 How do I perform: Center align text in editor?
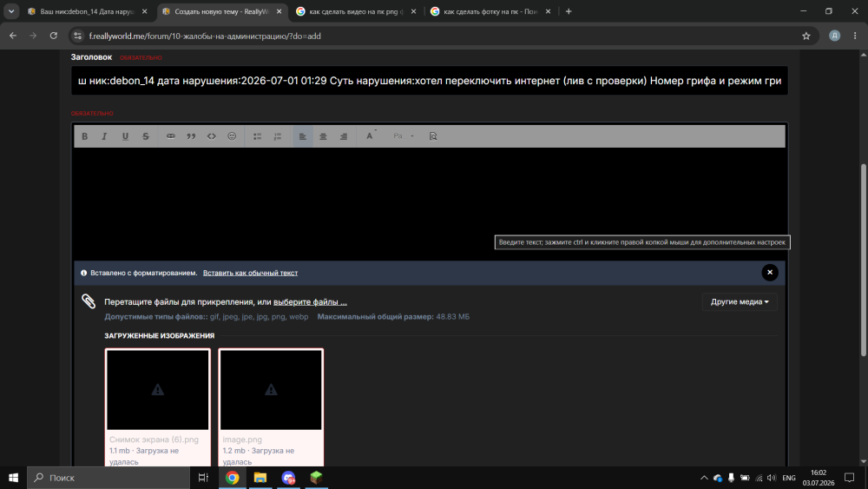323,136
